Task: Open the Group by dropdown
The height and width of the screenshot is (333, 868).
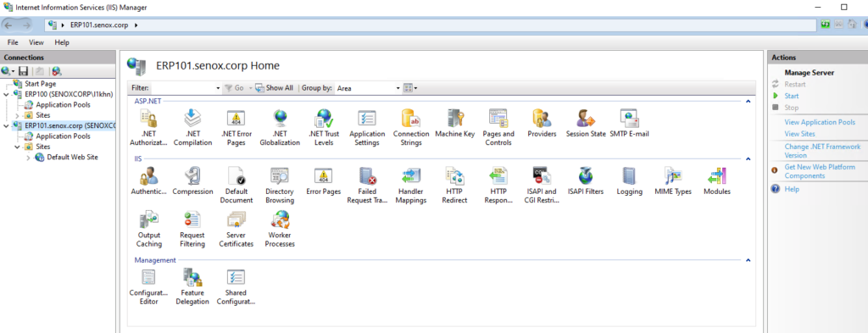Action: pyautogui.click(x=398, y=88)
